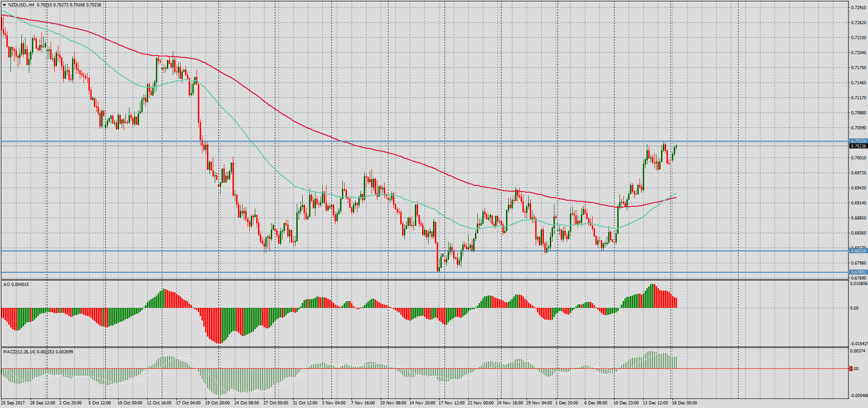Image resolution: width=868 pixels, height=408 pixels.
Task: Select the 0.70329 horizontal line price tag
Action: [x=858, y=141]
